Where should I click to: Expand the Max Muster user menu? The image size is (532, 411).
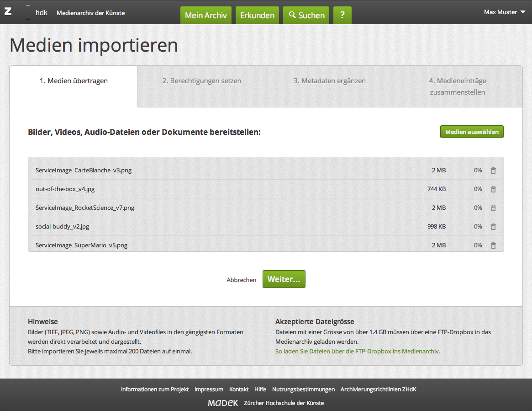[x=504, y=12]
